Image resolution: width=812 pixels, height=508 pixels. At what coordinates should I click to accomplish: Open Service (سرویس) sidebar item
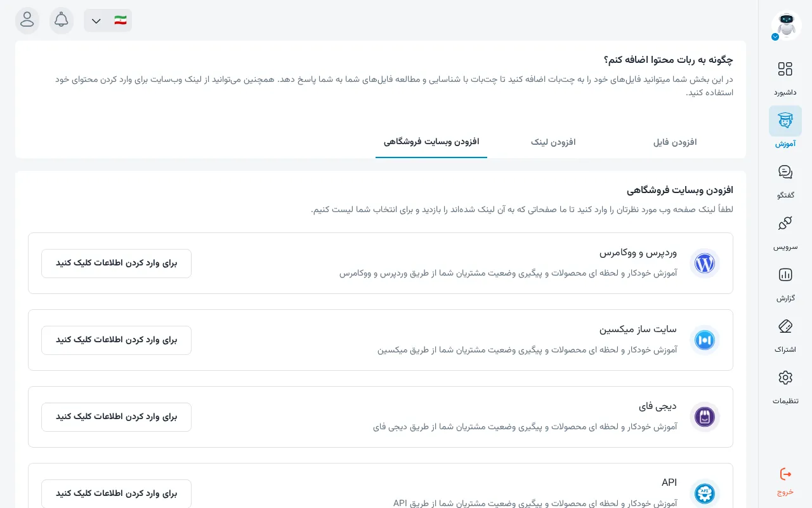pos(785,233)
